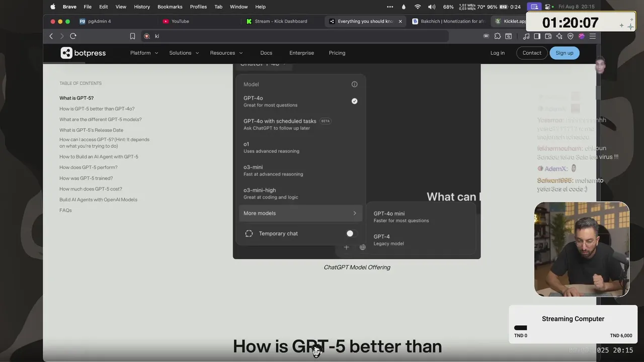
Task: Close the 'Everything you should know' tab
Action: (x=400, y=21)
